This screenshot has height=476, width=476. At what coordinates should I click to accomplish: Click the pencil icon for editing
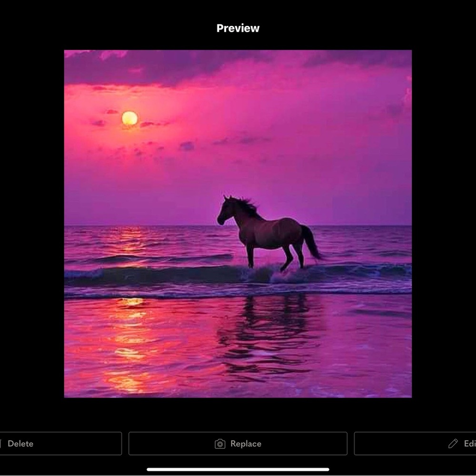(x=453, y=444)
